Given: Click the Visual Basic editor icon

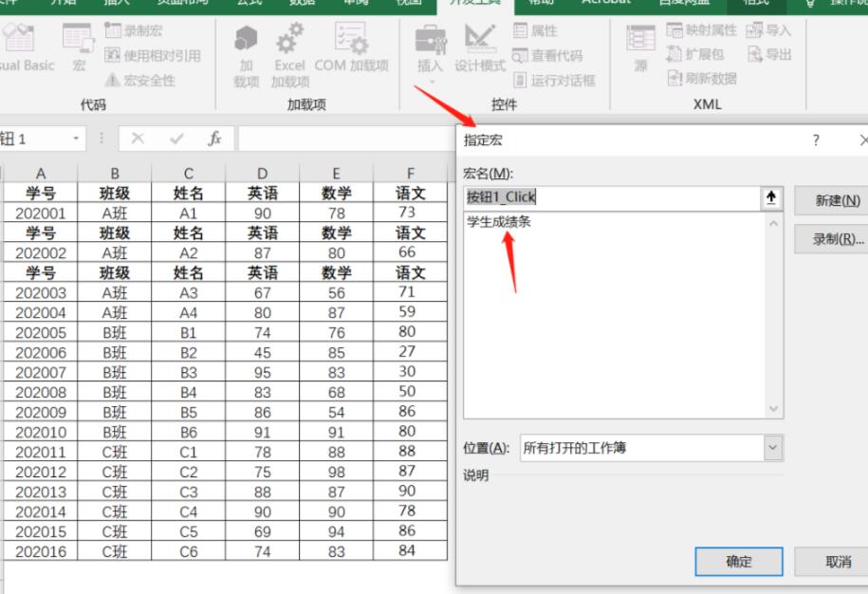Looking at the screenshot, I should [x=19, y=40].
